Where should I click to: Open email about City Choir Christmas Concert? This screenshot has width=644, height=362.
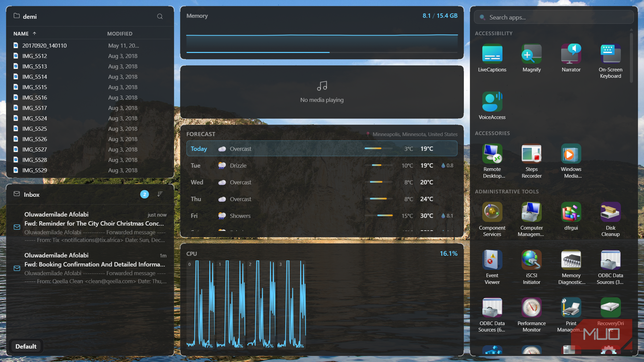[x=90, y=227]
